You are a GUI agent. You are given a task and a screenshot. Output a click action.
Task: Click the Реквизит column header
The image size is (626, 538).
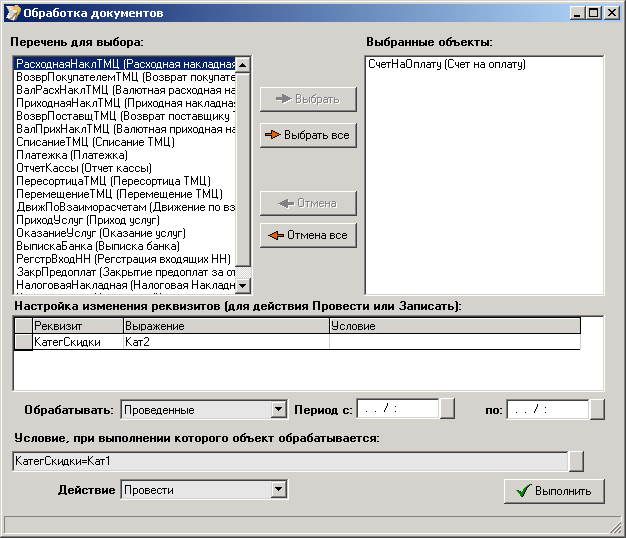pos(78,326)
